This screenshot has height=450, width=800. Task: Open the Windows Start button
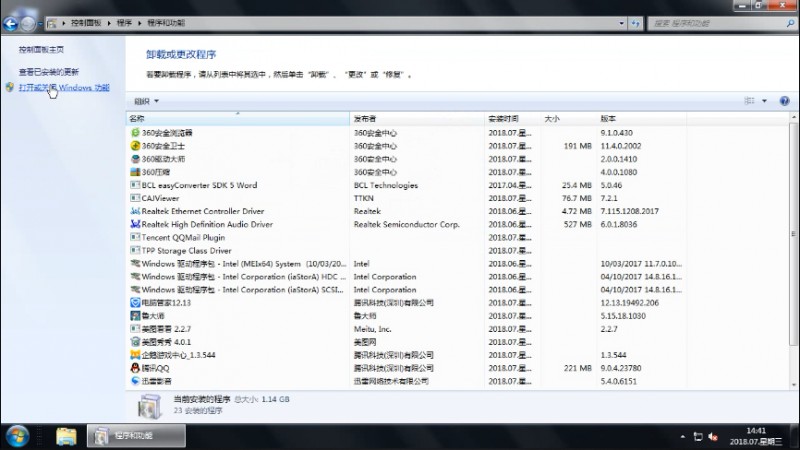tap(17, 436)
